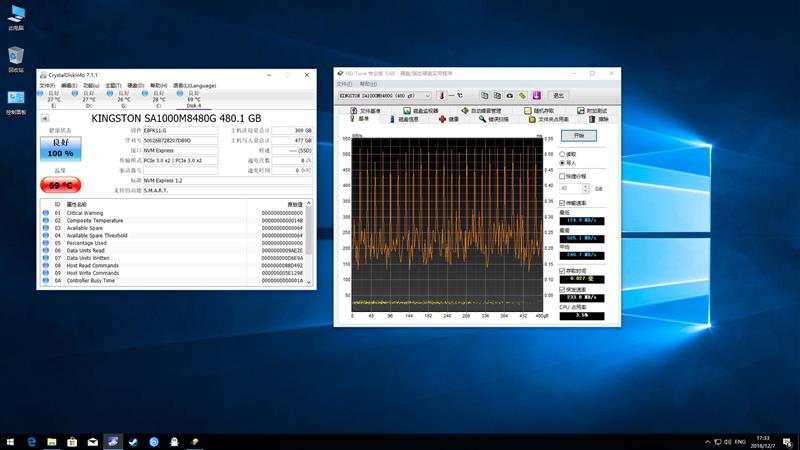Toggle the Burst rate checkbox

pos(562,290)
